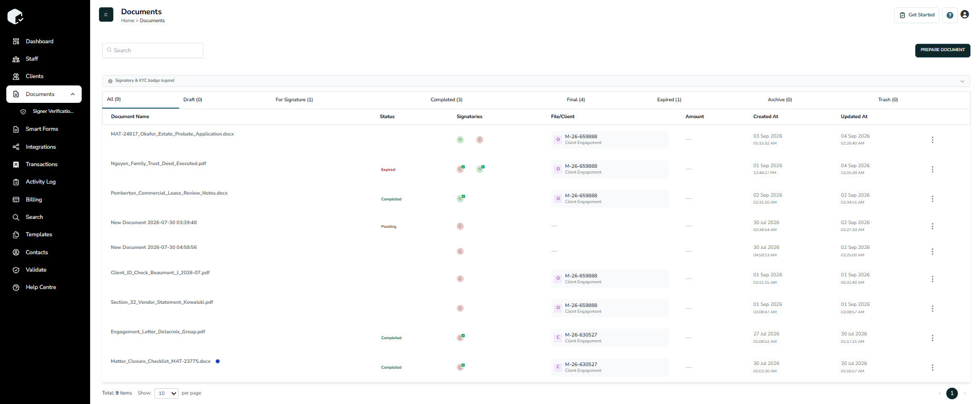
Task: Open actions menu for Engagement_Letter_Delacroix row
Action: pyautogui.click(x=933, y=338)
